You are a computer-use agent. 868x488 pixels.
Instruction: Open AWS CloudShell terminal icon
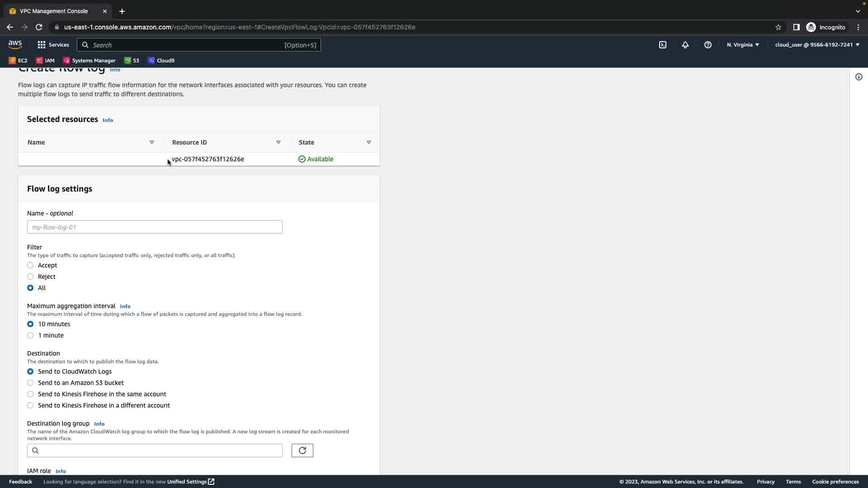tap(662, 45)
